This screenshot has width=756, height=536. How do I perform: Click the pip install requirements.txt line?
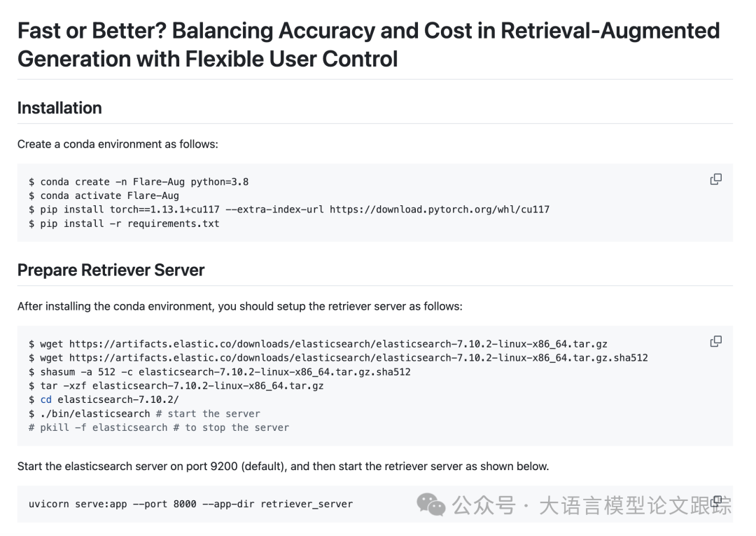coord(124,224)
